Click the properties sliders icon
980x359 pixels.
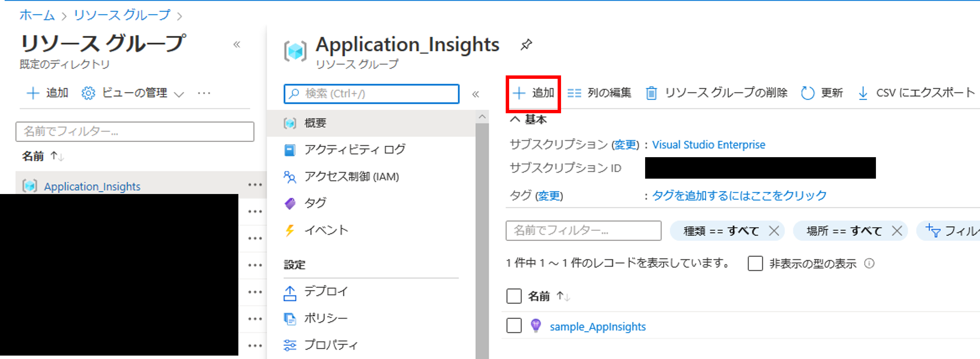point(290,345)
